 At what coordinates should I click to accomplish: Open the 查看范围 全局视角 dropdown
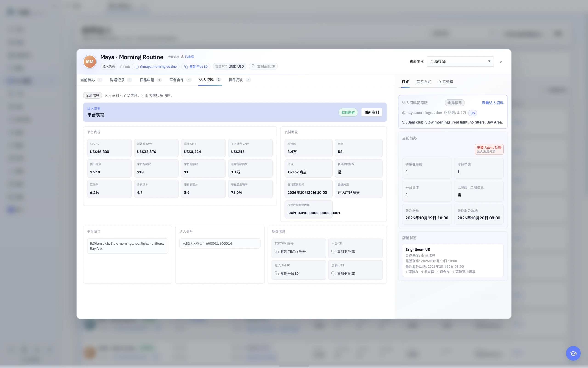click(x=460, y=62)
